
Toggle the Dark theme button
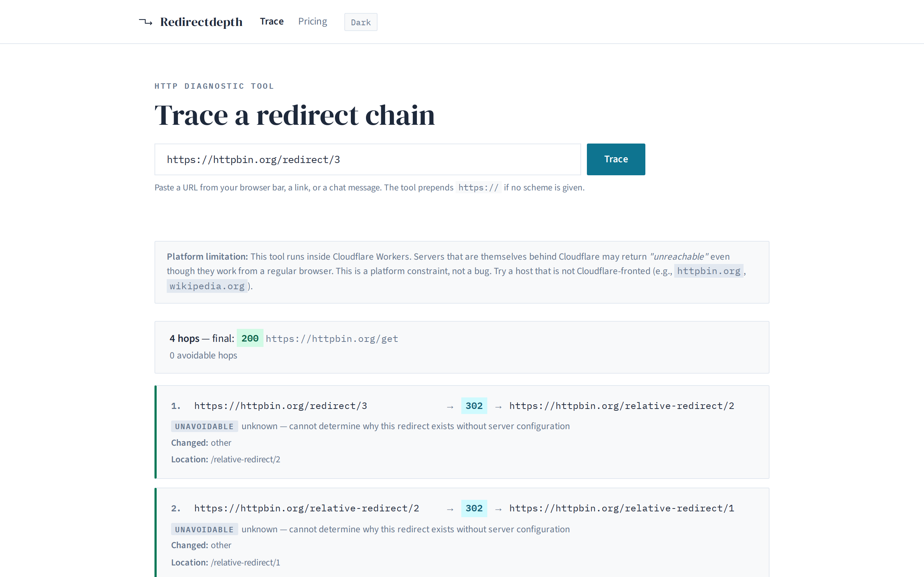pos(361,22)
